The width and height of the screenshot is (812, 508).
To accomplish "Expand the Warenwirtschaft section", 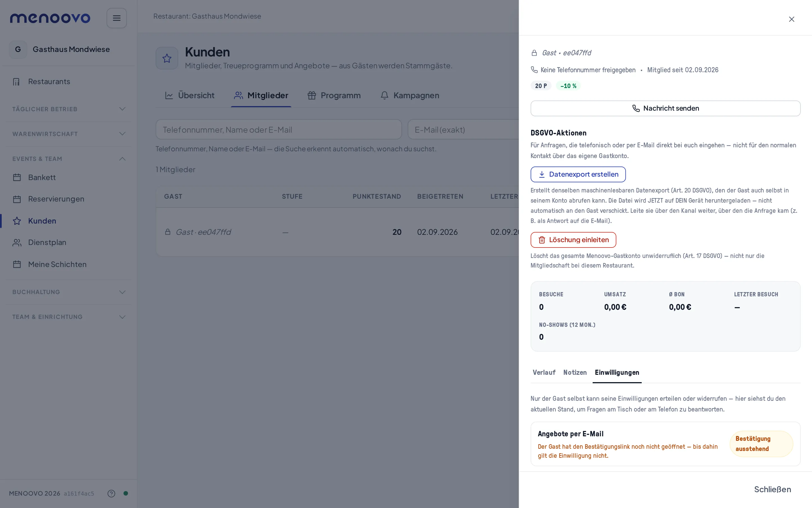I will click(69, 134).
